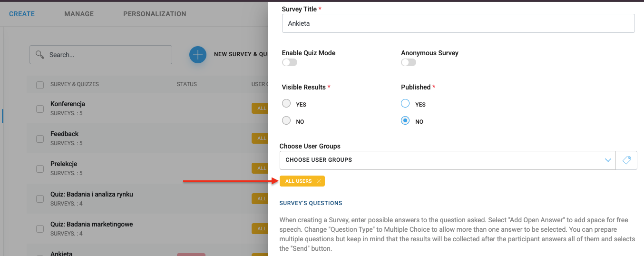644x256 pixels.
Task: Toggle Enable Quiz Mode switch
Action: point(289,63)
